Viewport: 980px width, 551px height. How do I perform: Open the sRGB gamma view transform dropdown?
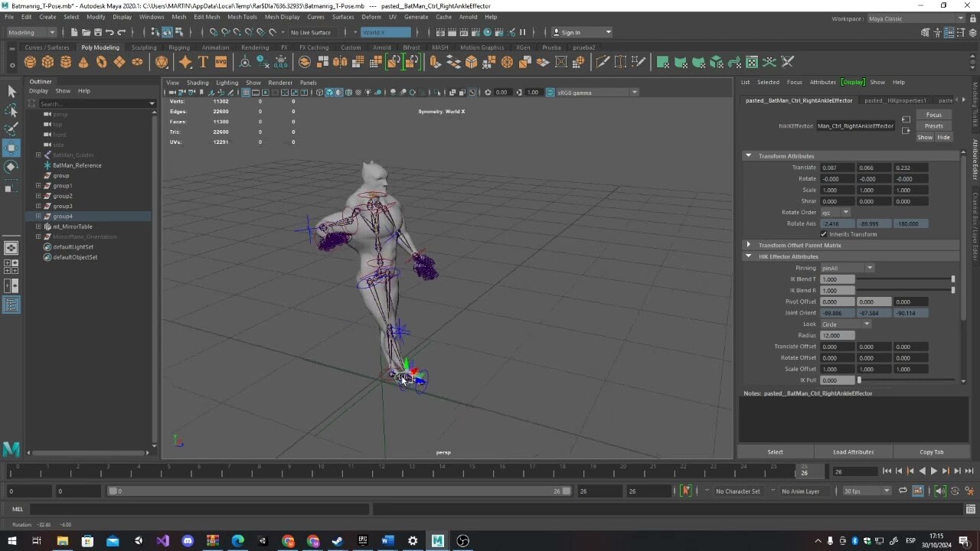[x=597, y=93]
